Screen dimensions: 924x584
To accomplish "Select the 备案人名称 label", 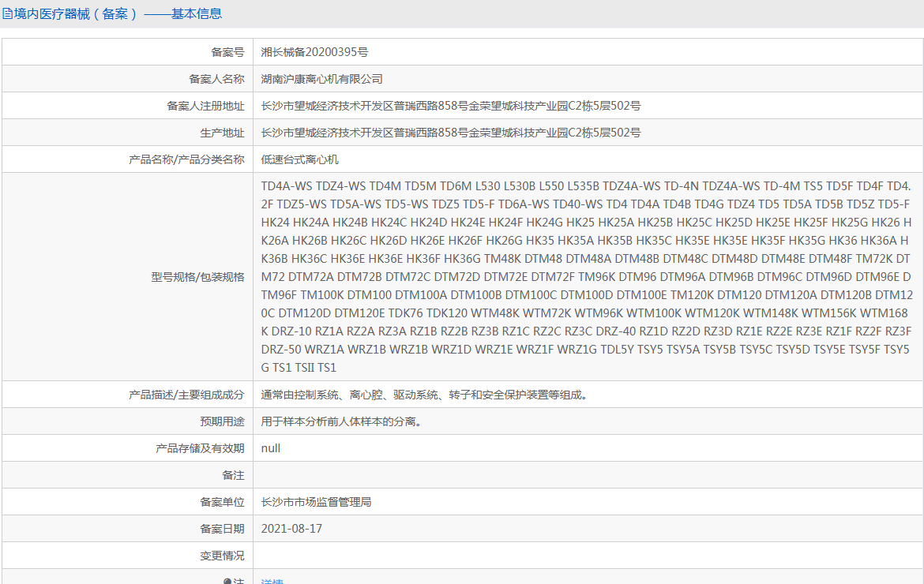I will 216,79.
